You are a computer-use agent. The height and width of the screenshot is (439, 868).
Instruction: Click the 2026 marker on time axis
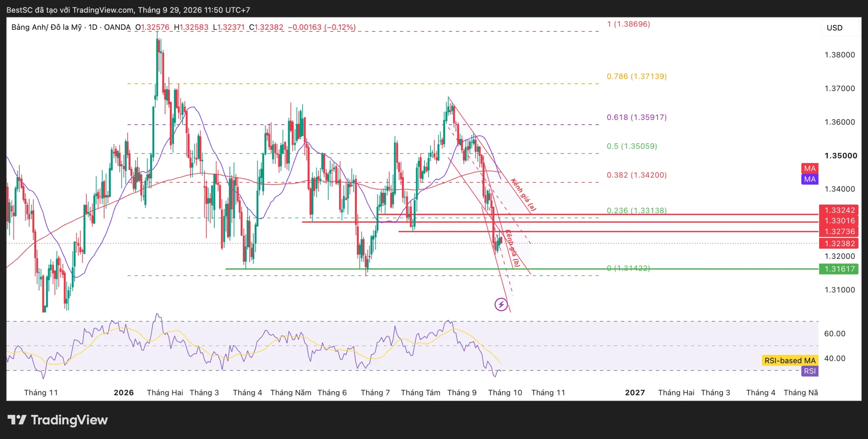pos(123,393)
